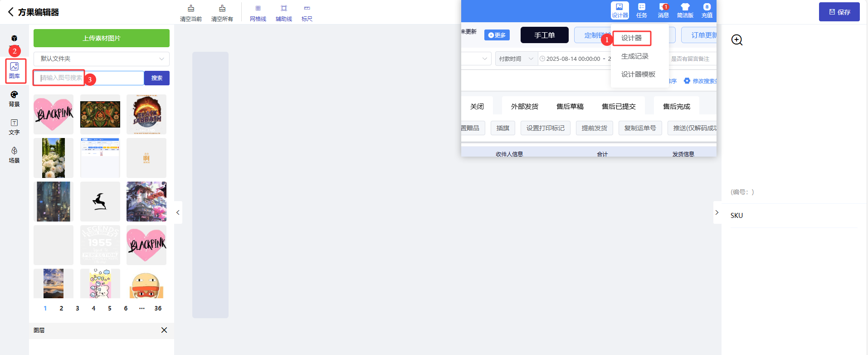Go to gallery page 5
Viewport: 868px width, 355px height.
110,308
